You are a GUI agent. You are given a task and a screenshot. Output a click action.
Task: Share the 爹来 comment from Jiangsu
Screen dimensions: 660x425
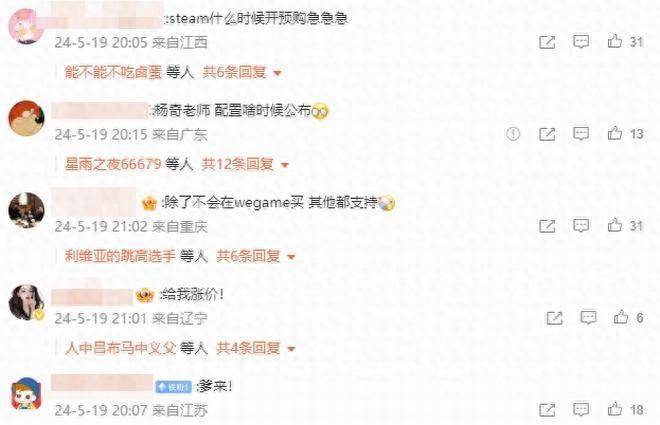click(547, 409)
